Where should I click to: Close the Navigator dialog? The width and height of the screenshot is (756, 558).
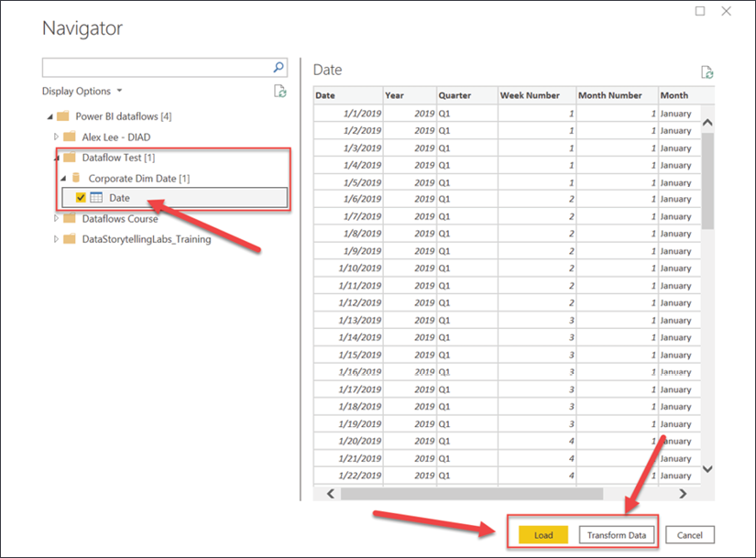pyautogui.click(x=726, y=11)
